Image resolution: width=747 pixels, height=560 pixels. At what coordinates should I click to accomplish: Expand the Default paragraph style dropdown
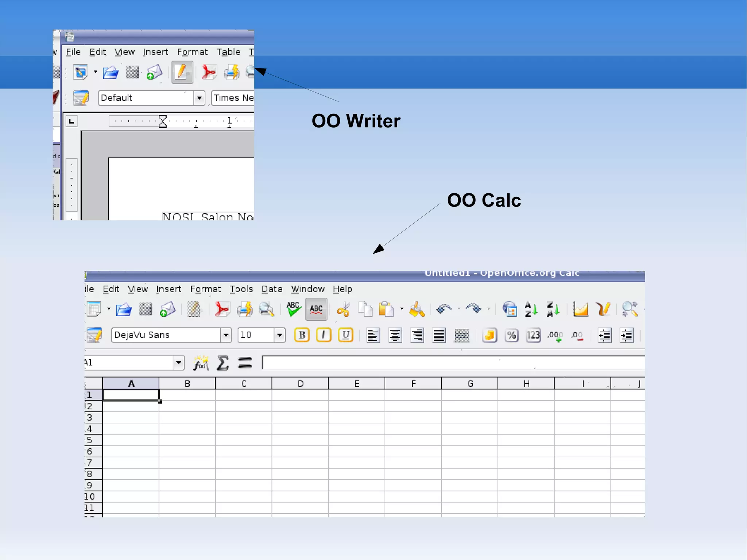pyautogui.click(x=199, y=98)
